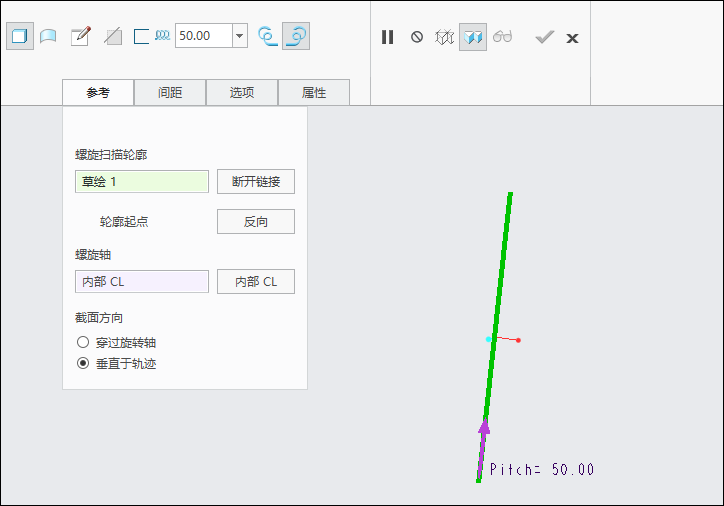Screen dimensions: 724x506
Task: Click the 内部 CL button
Action: click(256, 282)
